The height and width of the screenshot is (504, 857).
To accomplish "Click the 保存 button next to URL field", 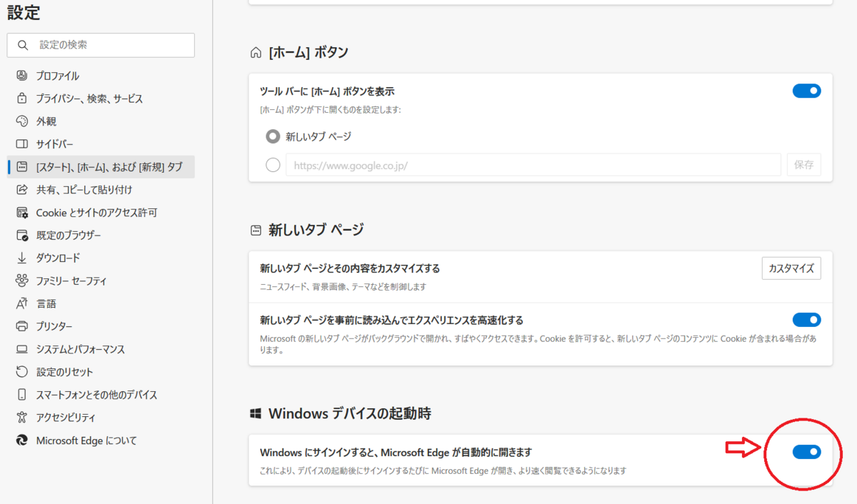I will coord(804,165).
